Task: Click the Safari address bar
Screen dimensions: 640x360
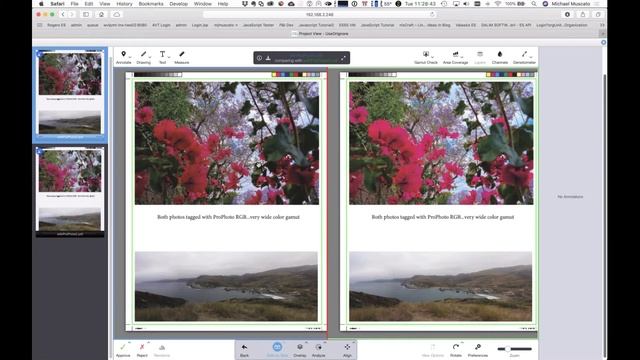Action: [320, 14]
